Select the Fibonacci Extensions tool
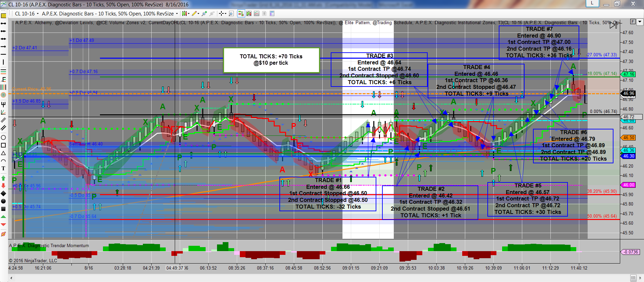Screen dimensions: 644x282 pos(3,79)
